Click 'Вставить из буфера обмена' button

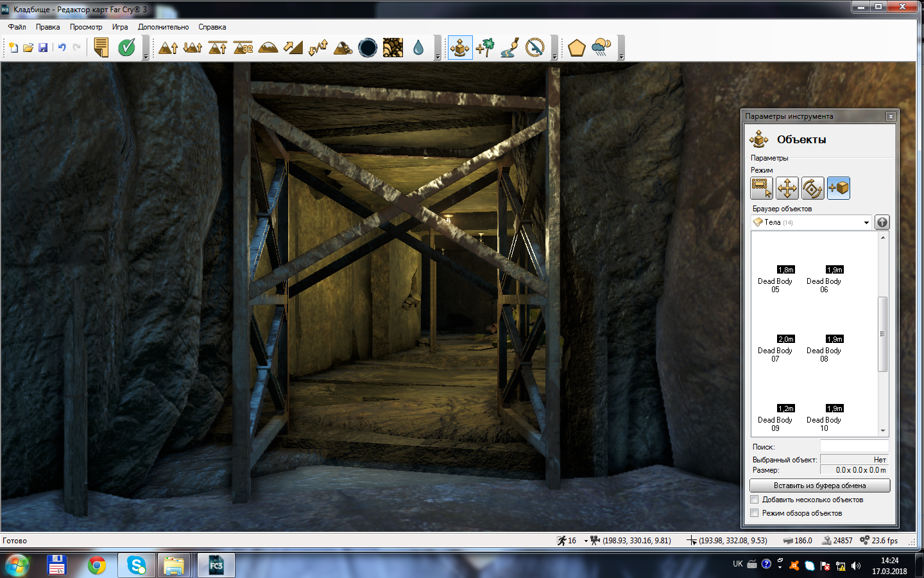tap(819, 486)
